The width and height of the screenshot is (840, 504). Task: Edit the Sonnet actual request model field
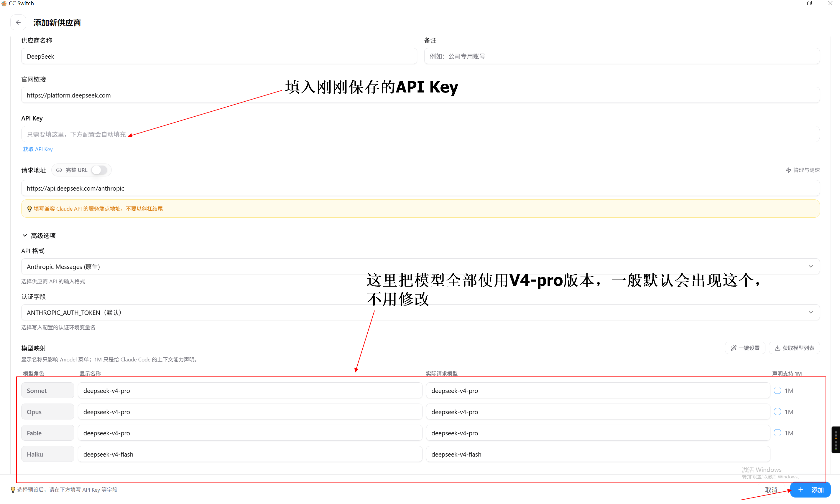(x=598, y=391)
